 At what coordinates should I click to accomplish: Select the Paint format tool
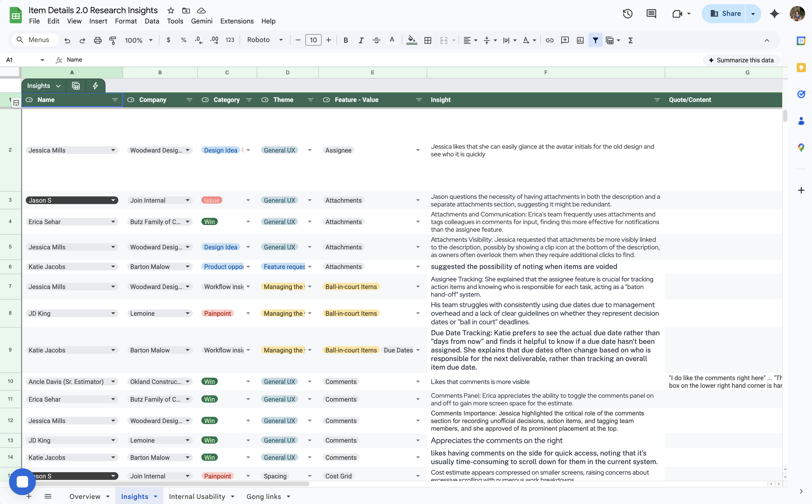point(113,40)
